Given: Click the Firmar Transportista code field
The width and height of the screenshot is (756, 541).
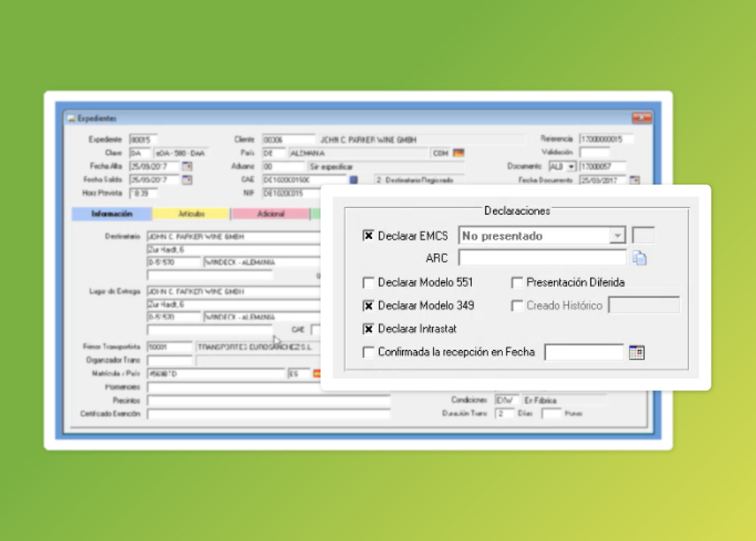Looking at the screenshot, I should (x=169, y=347).
